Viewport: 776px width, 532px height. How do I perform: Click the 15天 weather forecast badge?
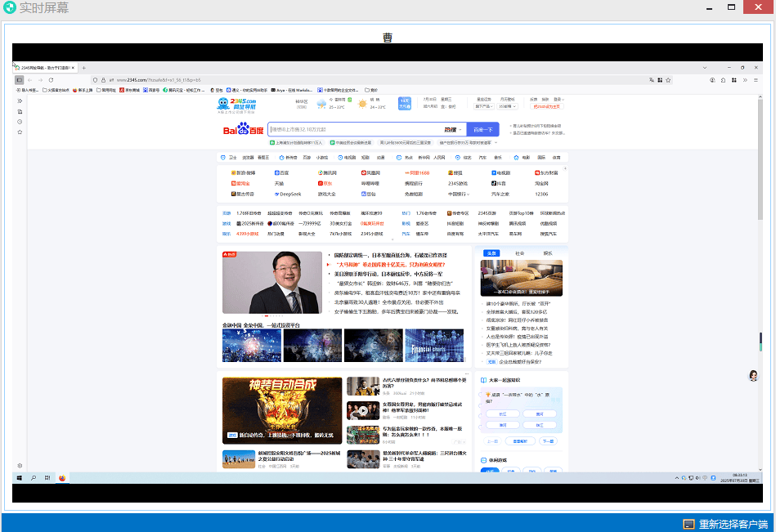pos(404,103)
